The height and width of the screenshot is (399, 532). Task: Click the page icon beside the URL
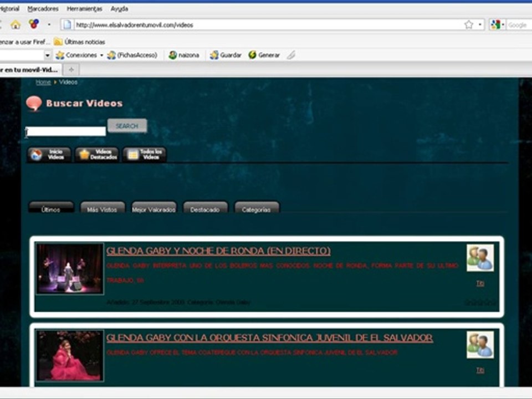[67, 25]
